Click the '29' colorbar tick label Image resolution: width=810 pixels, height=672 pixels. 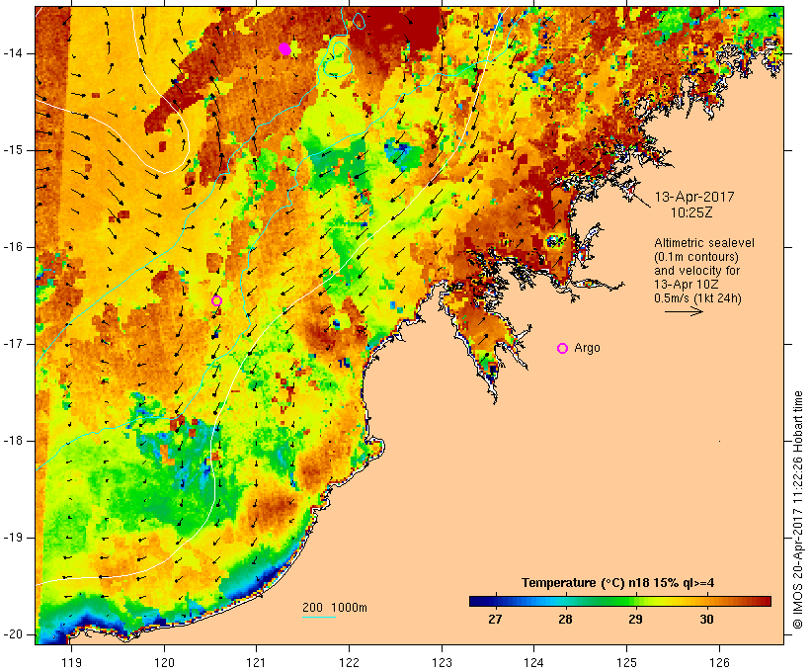point(635,620)
